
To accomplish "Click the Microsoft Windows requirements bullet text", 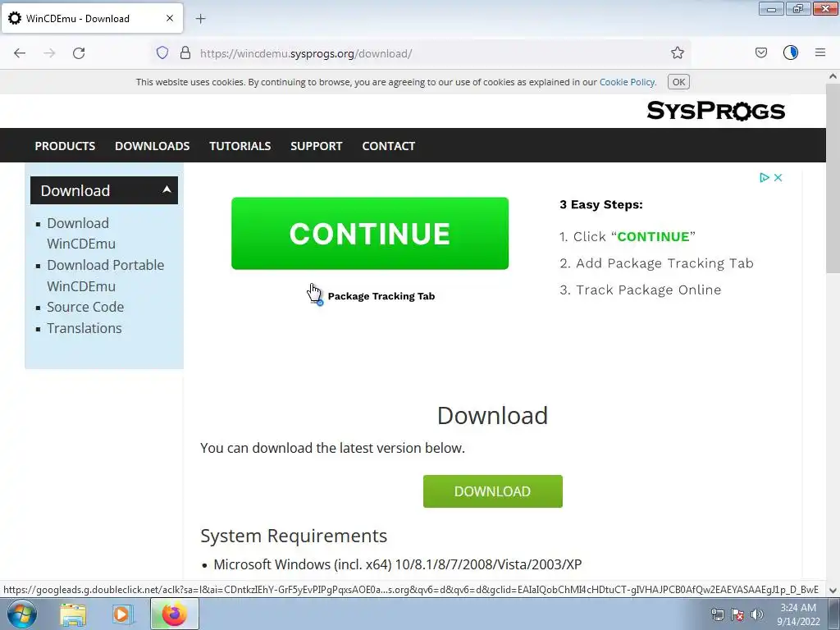I will coord(398,564).
